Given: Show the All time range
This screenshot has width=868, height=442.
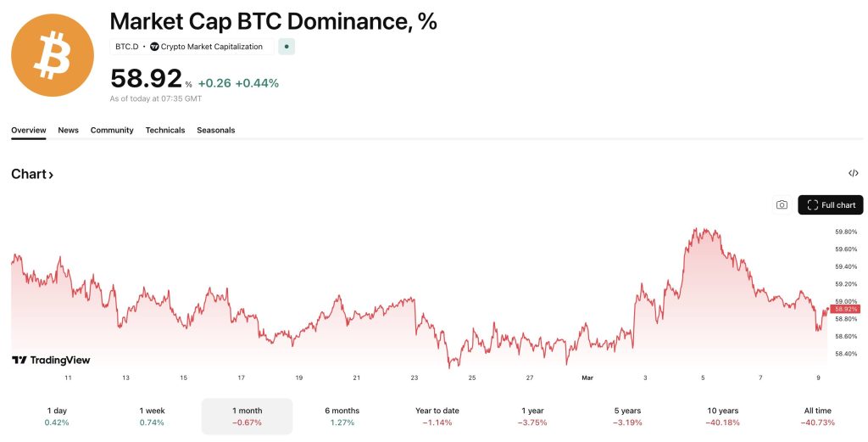Looking at the screenshot, I should [817, 416].
